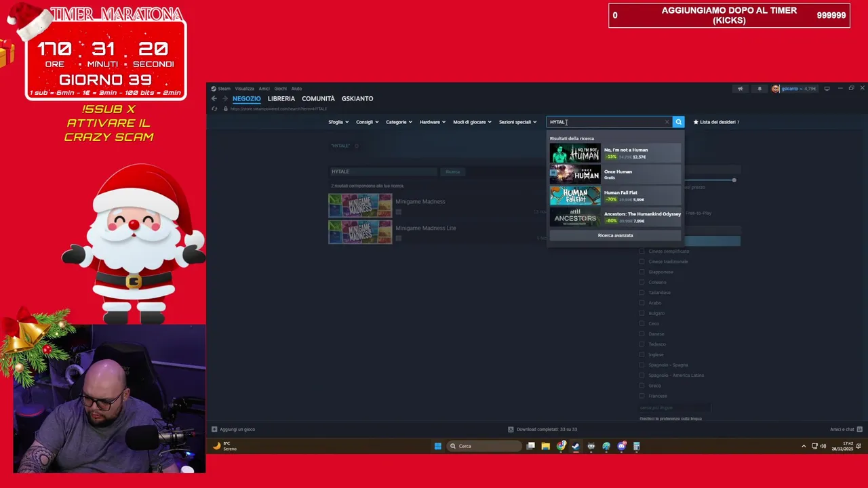The height and width of the screenshot is (488, 868).
Task: Click the cerca più lingue language field
Action: (x=675, y=407)
